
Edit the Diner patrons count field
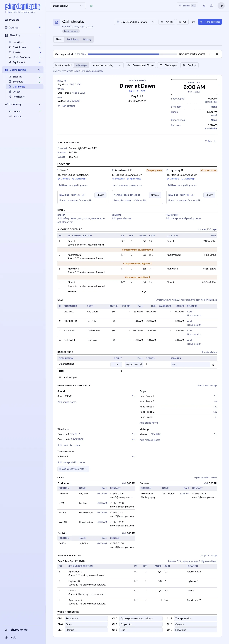point(116,364)
